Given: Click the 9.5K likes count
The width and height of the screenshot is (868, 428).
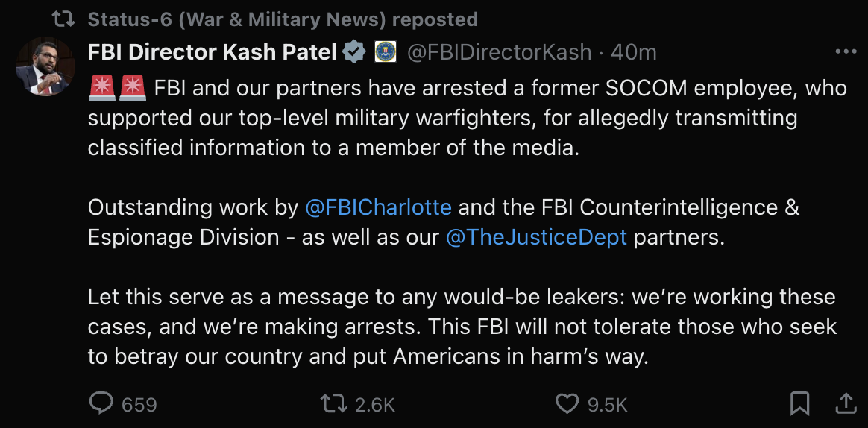Looking at the screenshot, I should pos(607,405).
